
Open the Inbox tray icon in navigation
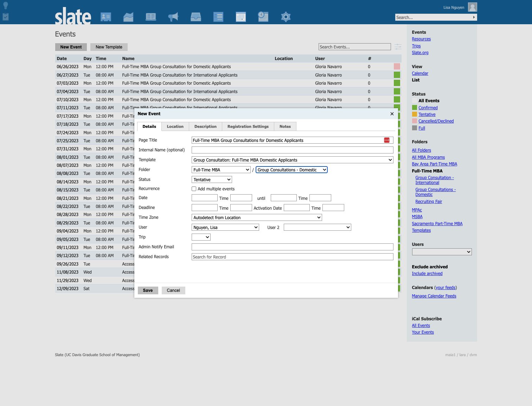click(x=196, y=17)
